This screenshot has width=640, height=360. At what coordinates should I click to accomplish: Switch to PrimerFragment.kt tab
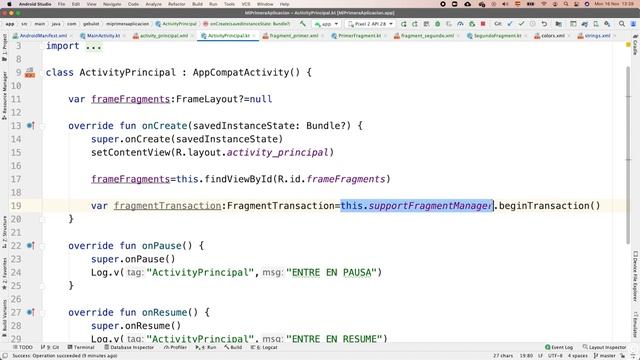click(x=359, y=36)
